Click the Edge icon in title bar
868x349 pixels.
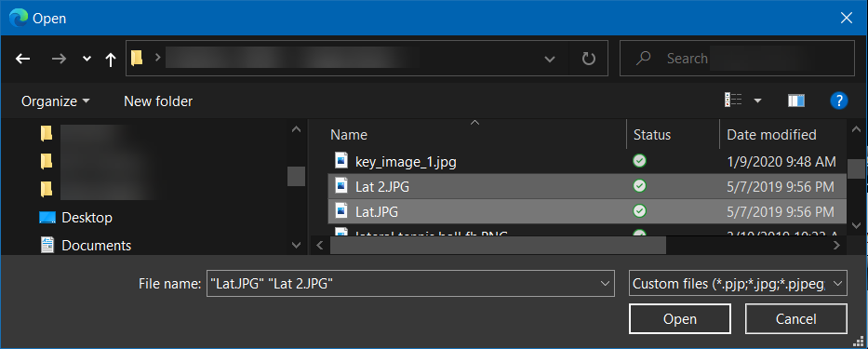tap(18, 18)
